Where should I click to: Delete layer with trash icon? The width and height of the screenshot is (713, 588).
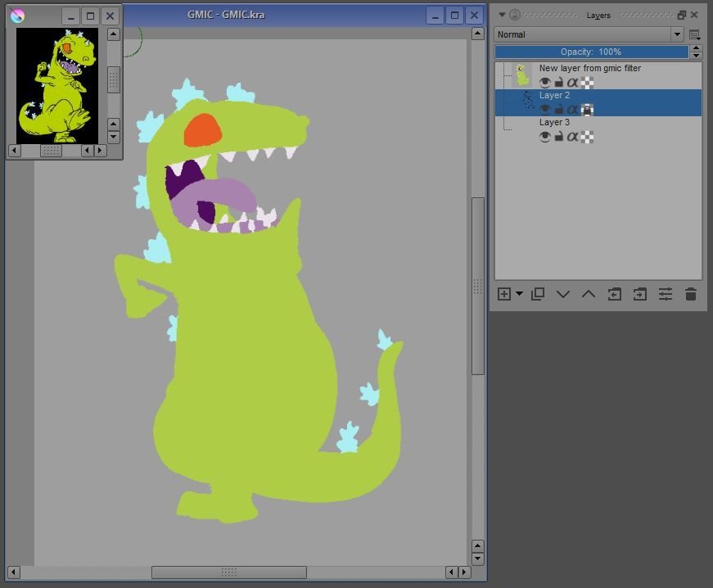coord(691,294)
